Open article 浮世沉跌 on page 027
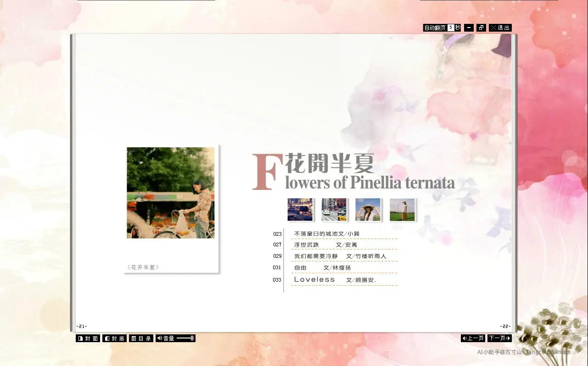The image size is (588, 366). tap(325, 245)
